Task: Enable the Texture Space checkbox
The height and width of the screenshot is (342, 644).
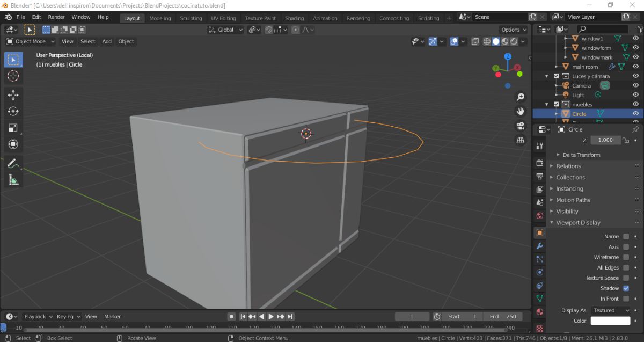Action: coord(626,278)
